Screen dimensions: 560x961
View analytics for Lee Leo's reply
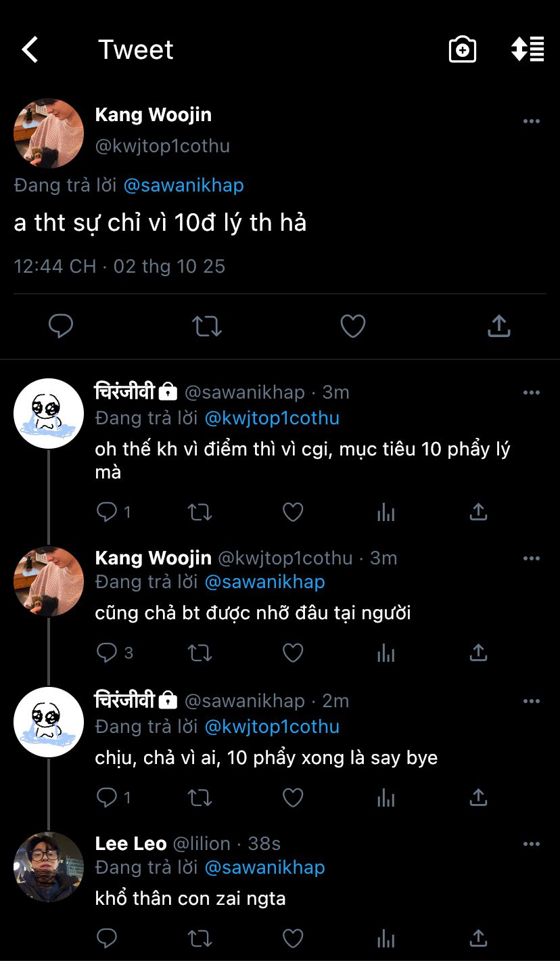click(386, 939)
